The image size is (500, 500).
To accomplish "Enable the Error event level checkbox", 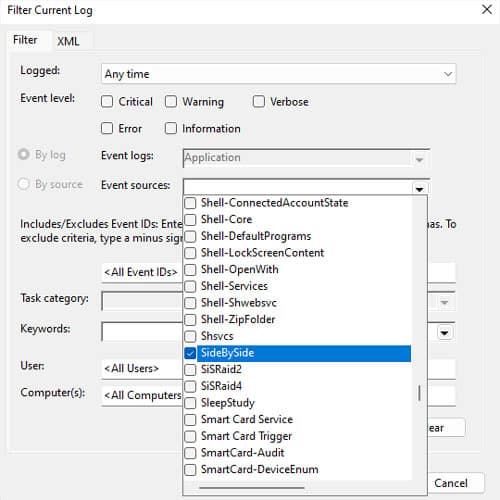I will pos(107,128).
